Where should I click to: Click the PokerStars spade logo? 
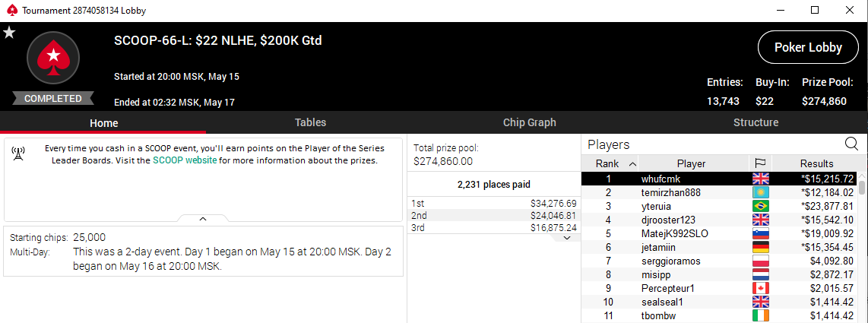[x=53, y=58]
